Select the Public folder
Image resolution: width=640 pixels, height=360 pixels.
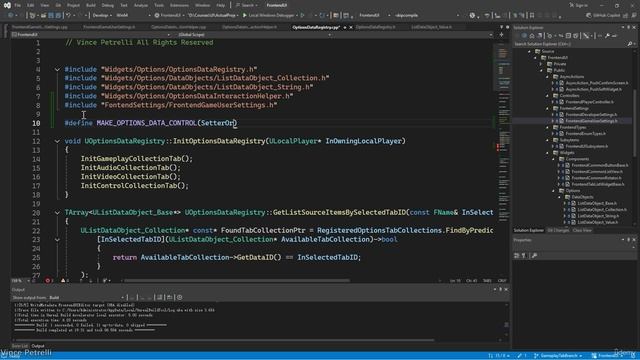click(x=559, y=70)
